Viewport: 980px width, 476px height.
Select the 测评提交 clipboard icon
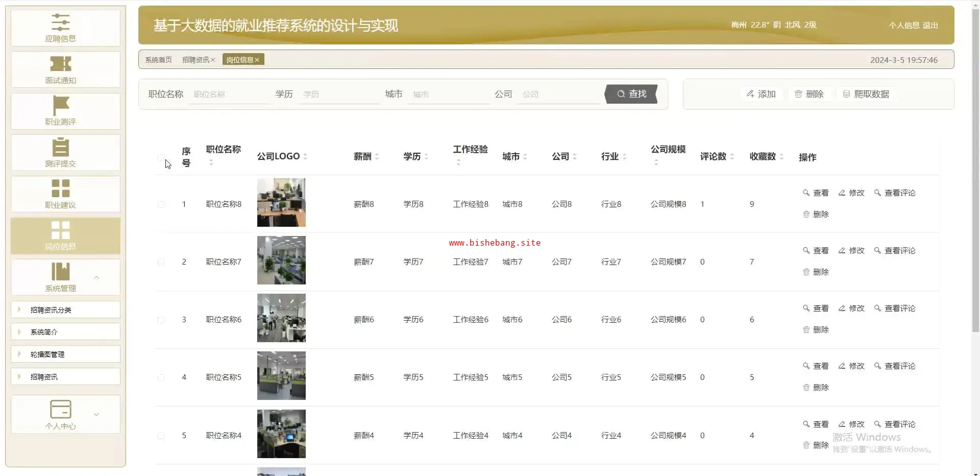coord(60,147)
